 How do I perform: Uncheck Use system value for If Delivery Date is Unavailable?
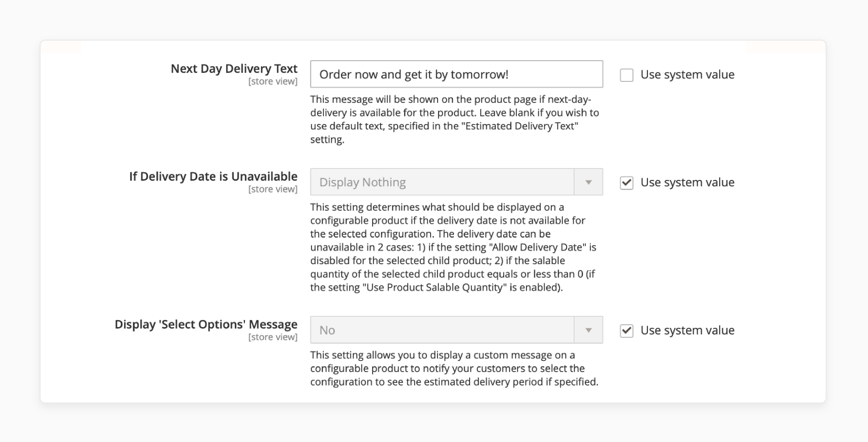626,183
